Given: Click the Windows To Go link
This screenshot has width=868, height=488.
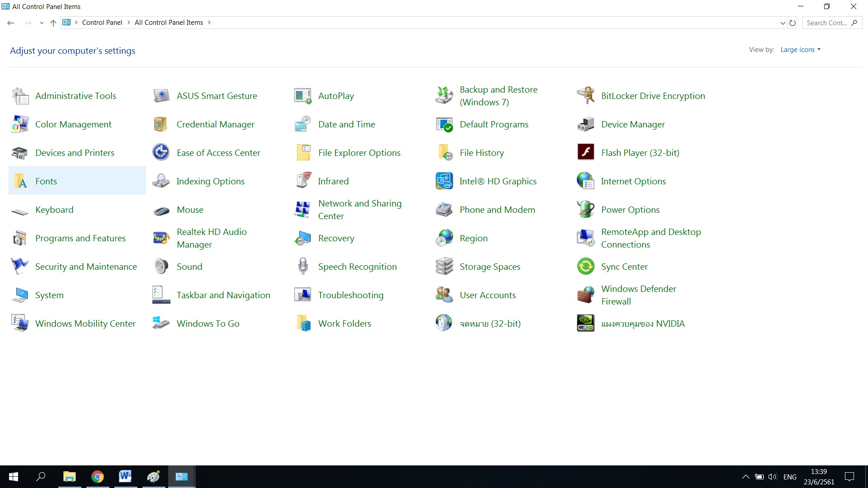Looking at the screenshot, I should point(208,324).
